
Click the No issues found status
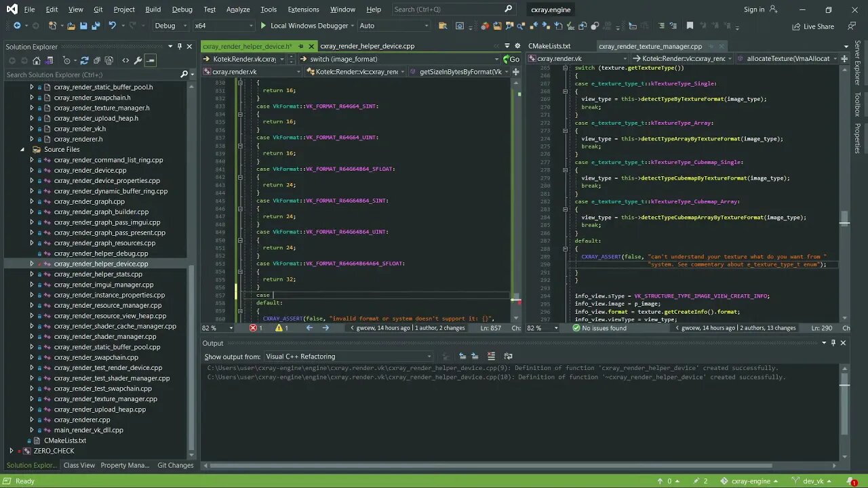[x=599, y=328]
